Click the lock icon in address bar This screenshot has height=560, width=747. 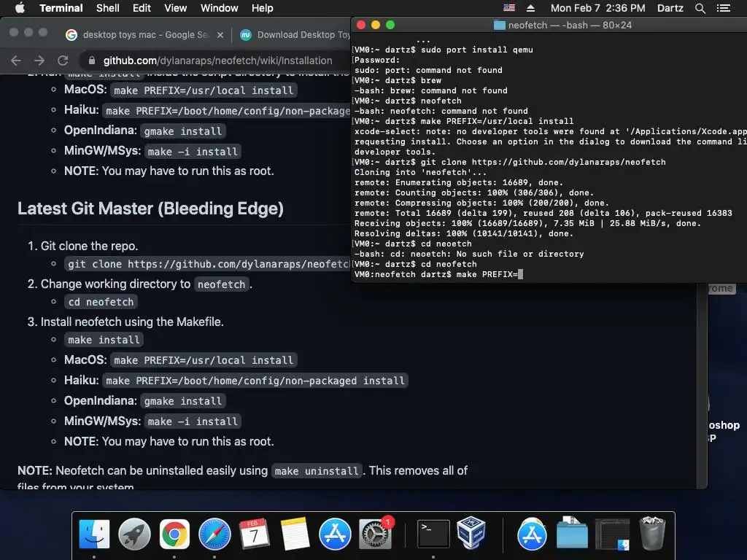coord(92,61)
